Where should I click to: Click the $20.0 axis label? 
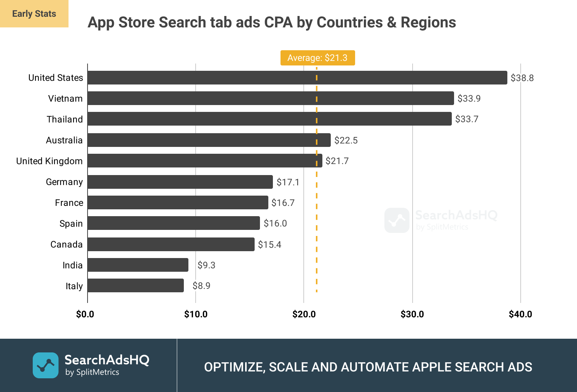tap(304, 314)
